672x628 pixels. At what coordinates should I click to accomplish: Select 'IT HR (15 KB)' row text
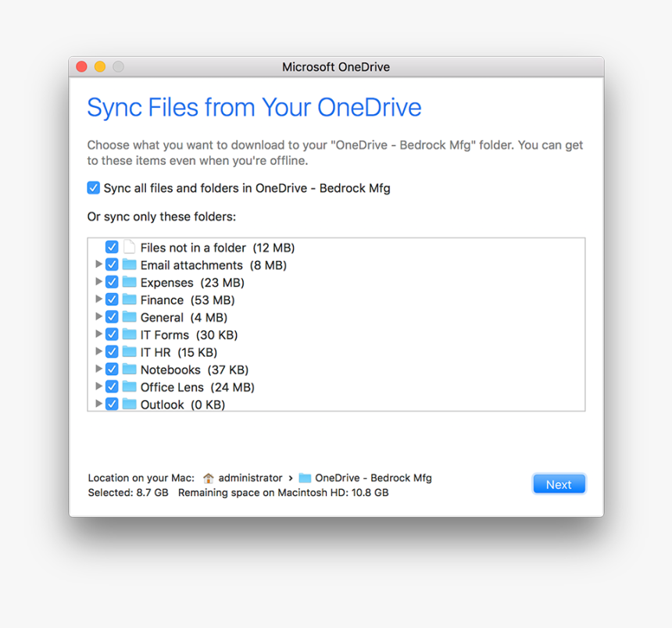click(179, 352)
